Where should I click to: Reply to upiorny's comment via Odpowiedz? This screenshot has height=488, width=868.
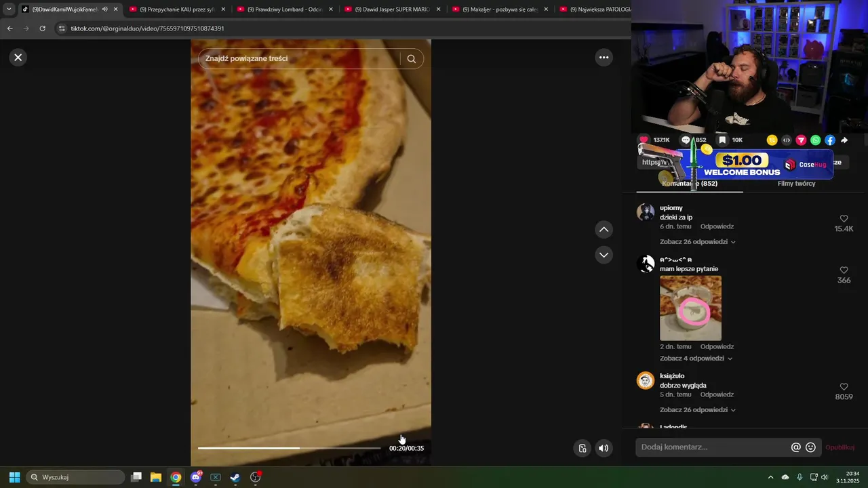point(717,226)
